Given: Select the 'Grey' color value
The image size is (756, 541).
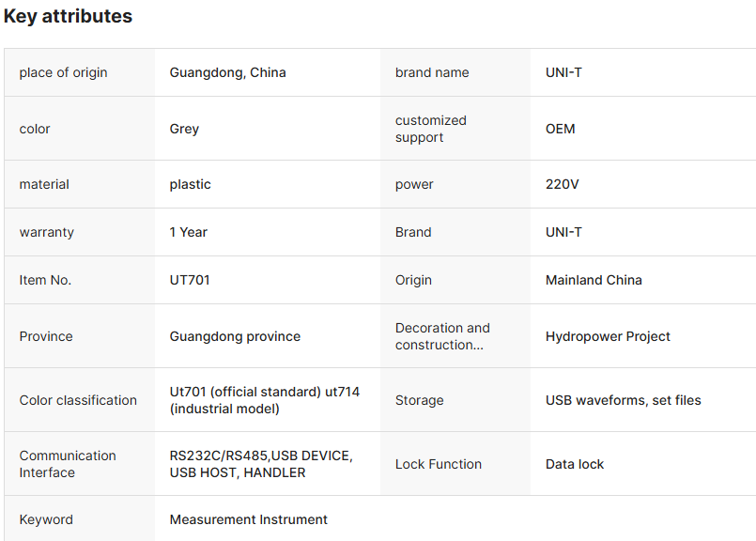Looking at the screenshot, I should click(184, 129).
